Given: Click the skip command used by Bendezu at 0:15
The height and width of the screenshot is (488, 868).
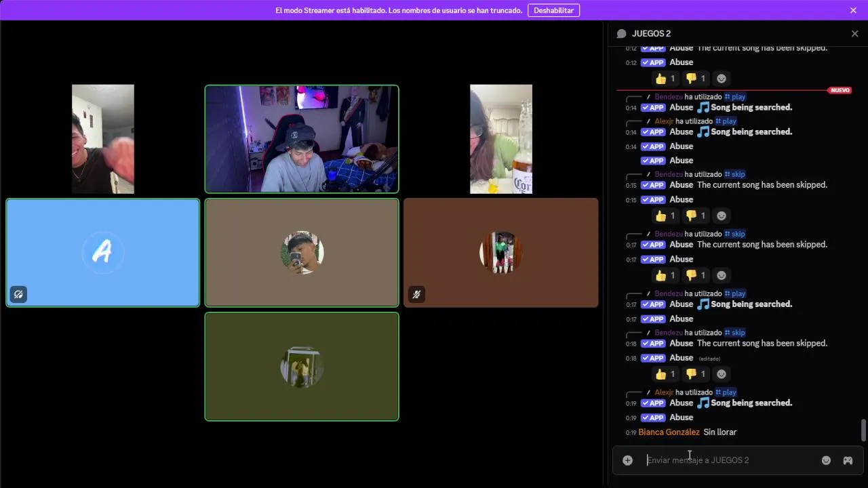Looking at the screenshot, I should 735,174.
